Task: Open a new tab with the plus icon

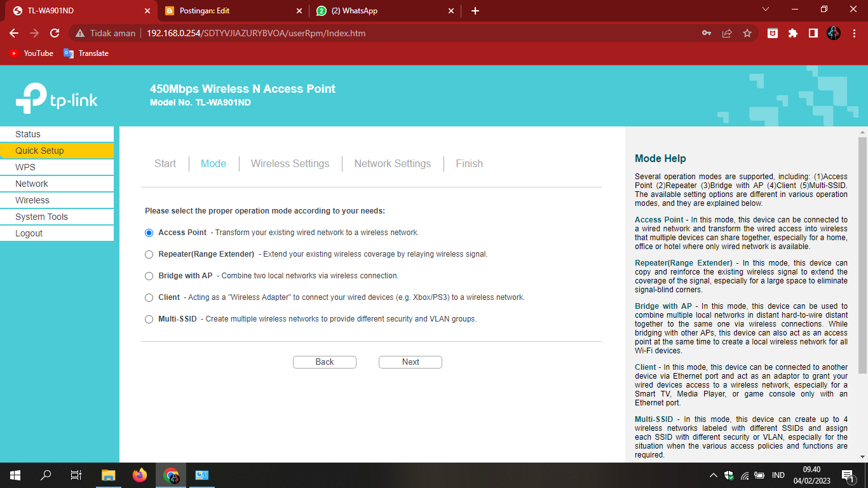Action: point(475,11)
